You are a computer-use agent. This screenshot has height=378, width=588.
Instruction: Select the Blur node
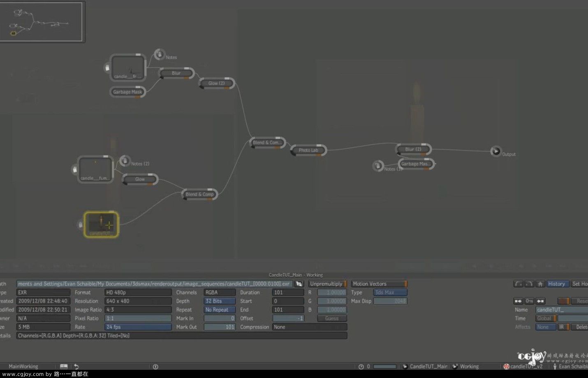[x=176, y=73]
